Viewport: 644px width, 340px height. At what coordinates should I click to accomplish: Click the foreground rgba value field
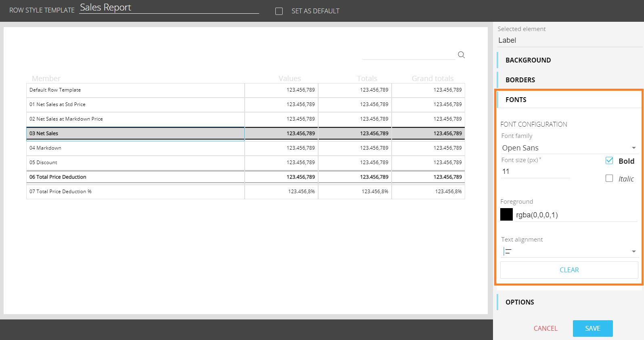576,215
